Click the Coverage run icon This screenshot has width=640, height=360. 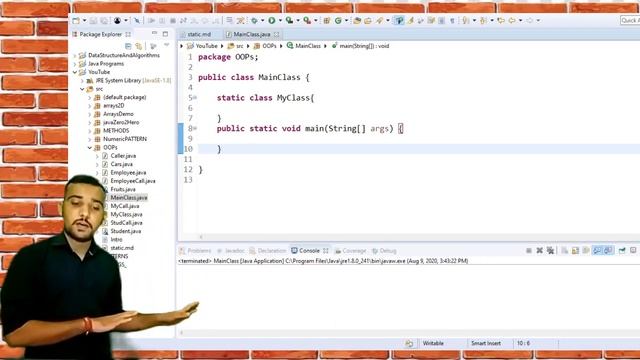(x=289, y=20)
